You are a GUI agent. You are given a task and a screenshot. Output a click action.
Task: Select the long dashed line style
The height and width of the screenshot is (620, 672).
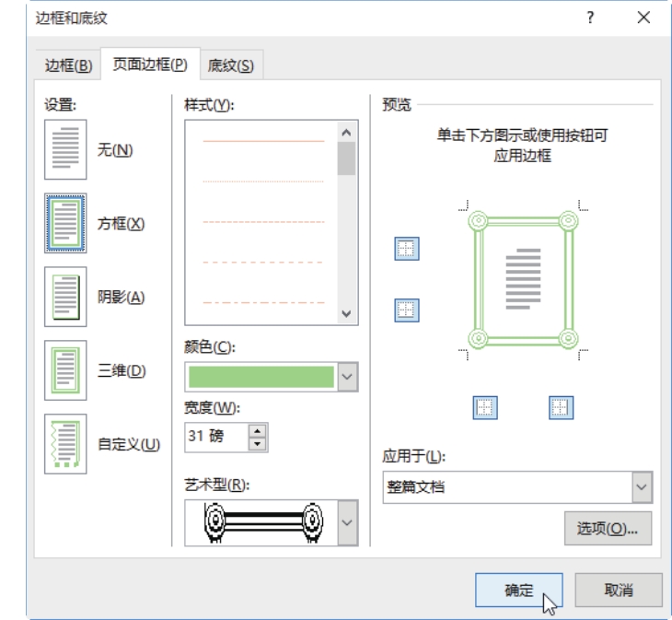click(263, 262)
